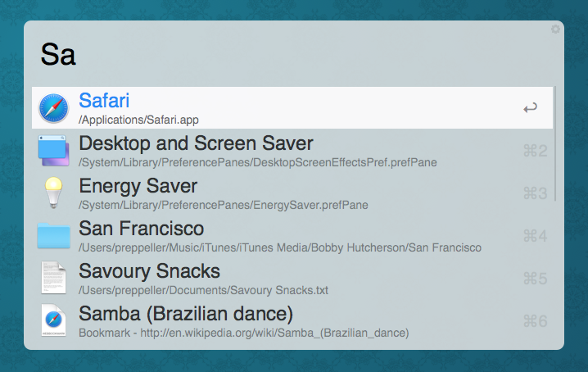The image size is (588, 372).
Task: Select the Safari result title
Action: 104,101
